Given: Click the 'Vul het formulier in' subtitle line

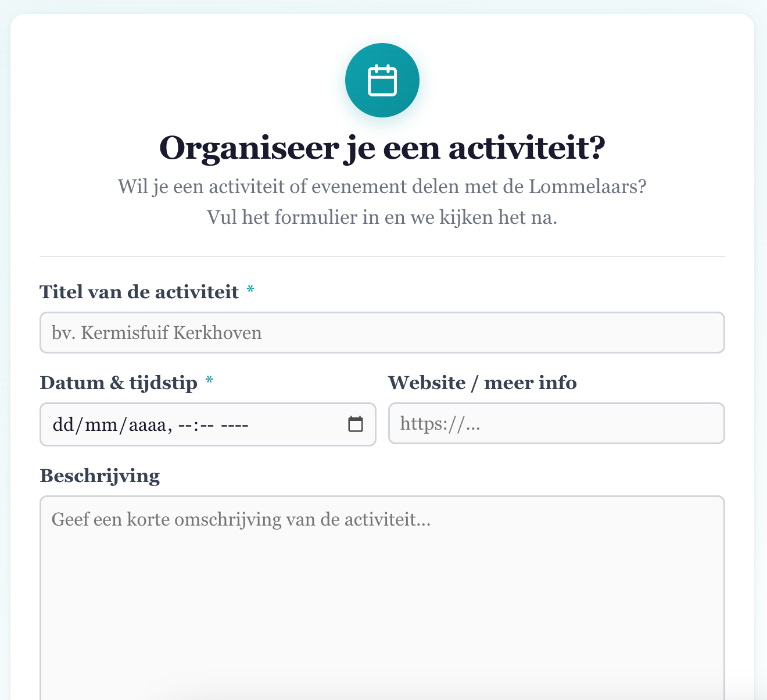Looking at the screenshot, I should point(382,217).
